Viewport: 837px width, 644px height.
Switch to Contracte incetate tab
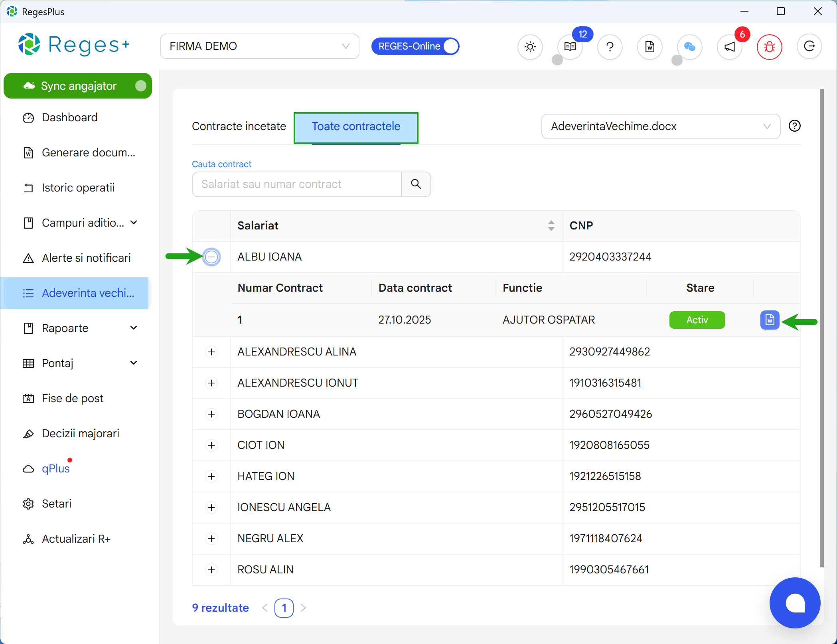click(x=239, y=126)
